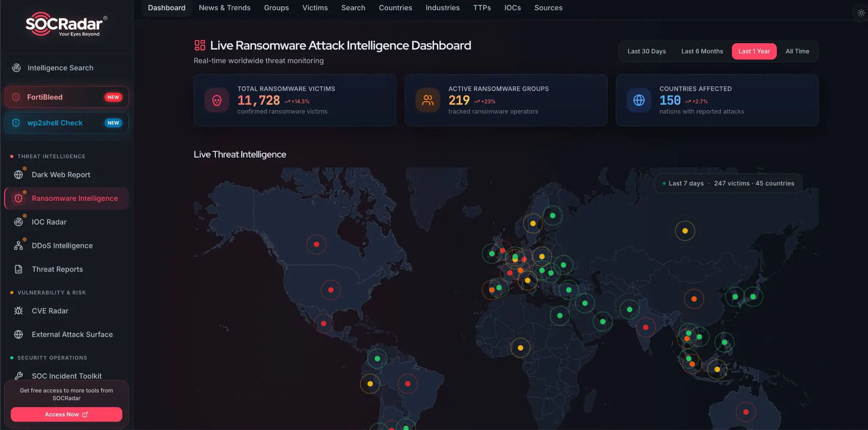Open the Industries tab
This screenshot has height=430, width=868.
click(x=442, y=8)
